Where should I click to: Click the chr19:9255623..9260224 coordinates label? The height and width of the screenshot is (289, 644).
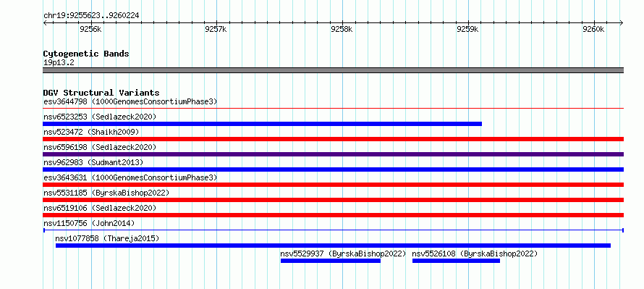coord(91,15)
